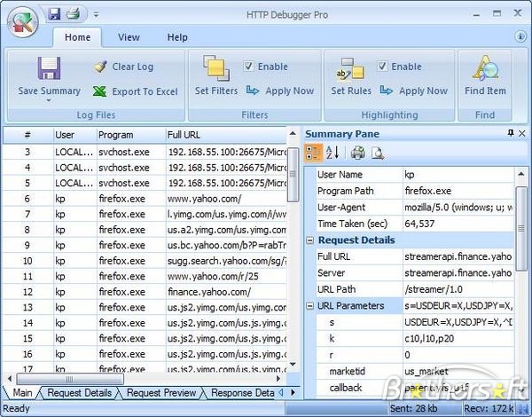Toggle the Enable checkbox in Filters group
This screenshot has height=417, width=532.
click(248, 66)
